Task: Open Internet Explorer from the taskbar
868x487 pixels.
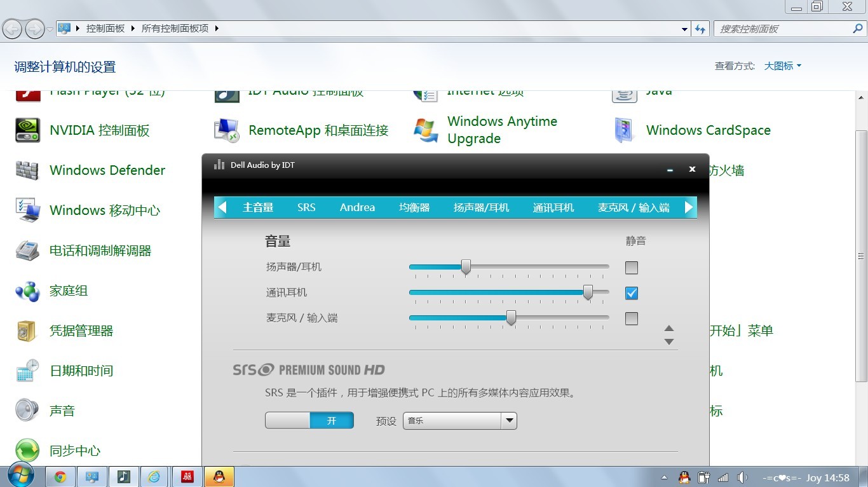Action: tap(154, 476)
